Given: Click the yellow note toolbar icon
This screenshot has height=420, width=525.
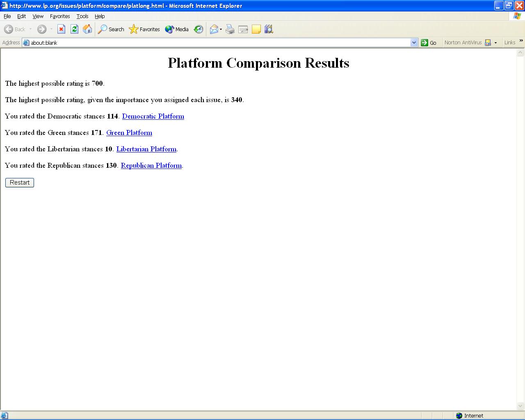Looking at the screenshot, I should (256, 29).
